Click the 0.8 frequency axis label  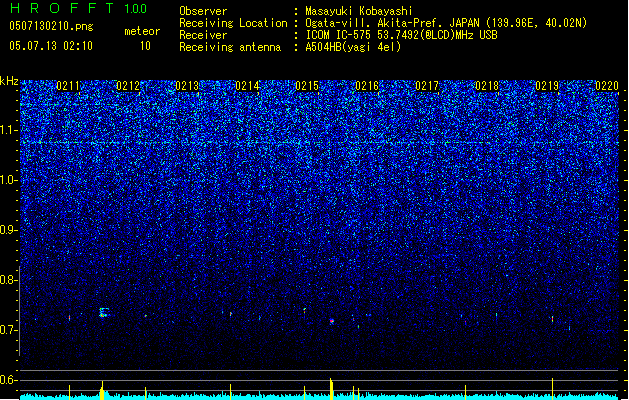tap(8, 280)
